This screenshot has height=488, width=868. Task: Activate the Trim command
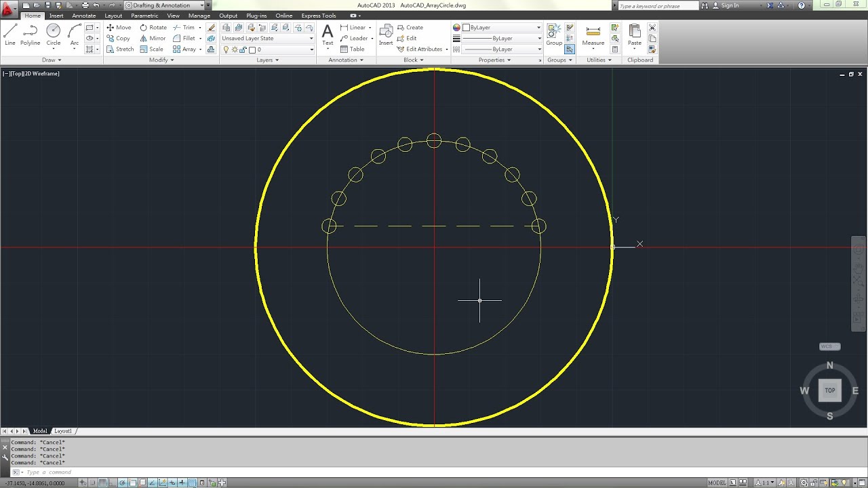click(184, 28)
